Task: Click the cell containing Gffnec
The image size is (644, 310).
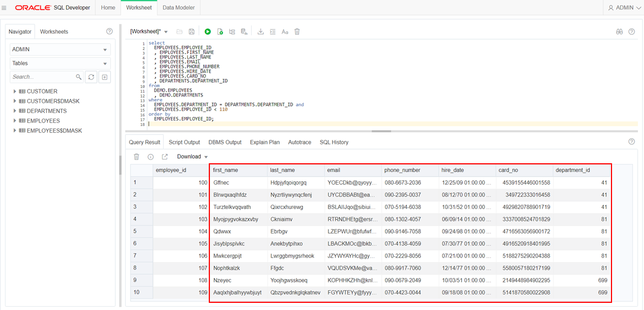Action: coord(238,182)
